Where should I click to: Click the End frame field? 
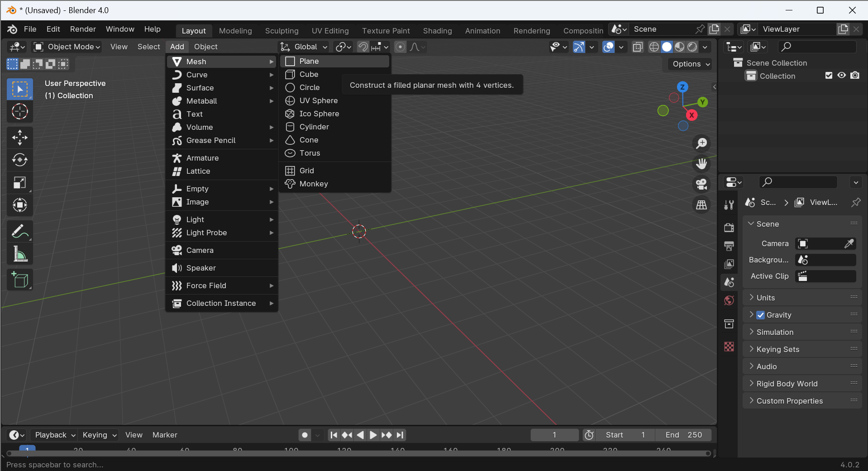click(683, 435)
